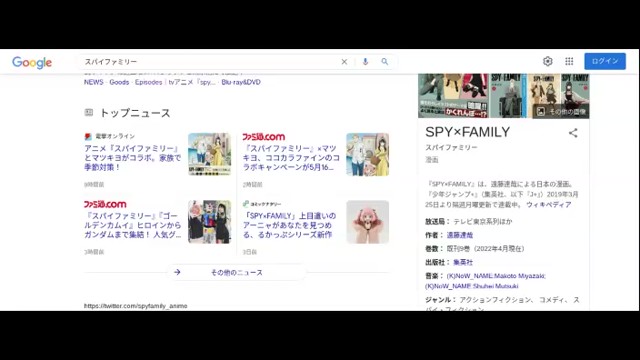
Task: Open the Google apps grid icon
Action: click(x=569, y=61)
